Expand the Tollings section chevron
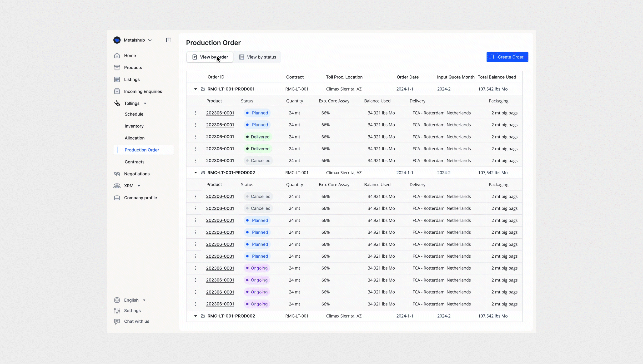The width and height of the screenshot is (643, 364). pos(145,103)
